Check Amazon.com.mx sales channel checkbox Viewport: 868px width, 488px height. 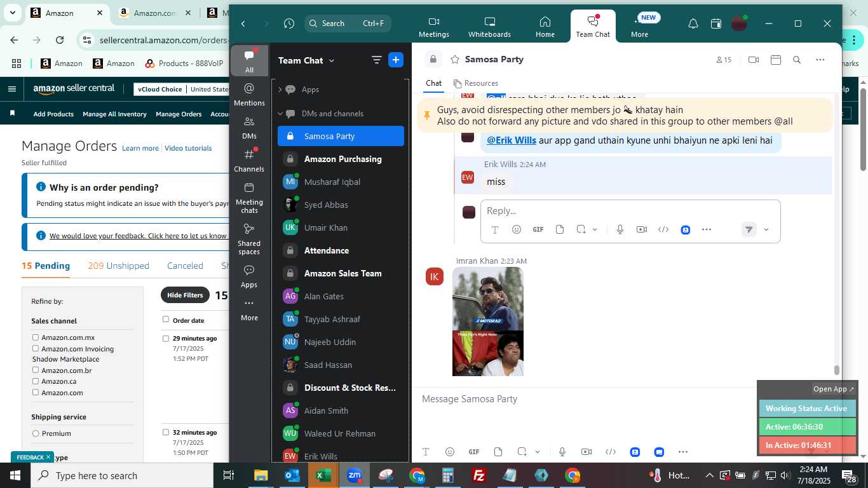pyautogui.click(x=36, y=337)
